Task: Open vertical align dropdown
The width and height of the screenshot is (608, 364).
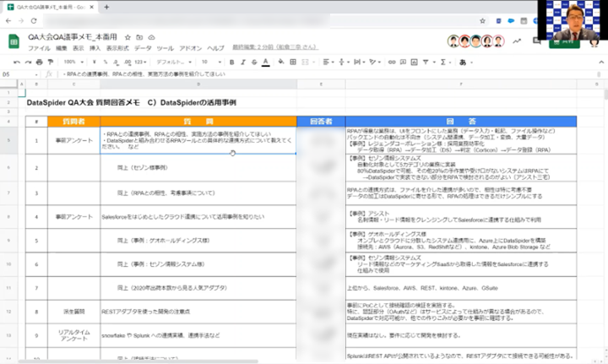Action: click(343, 62)
